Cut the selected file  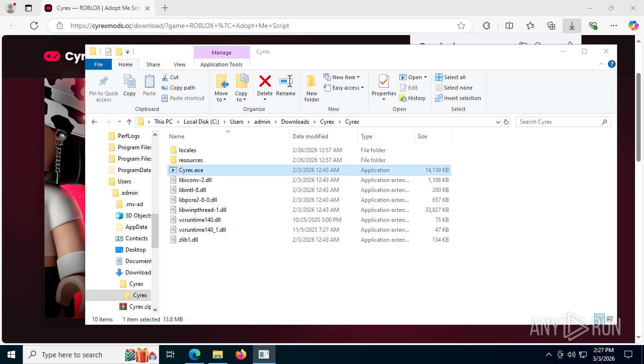pos(170,77)
